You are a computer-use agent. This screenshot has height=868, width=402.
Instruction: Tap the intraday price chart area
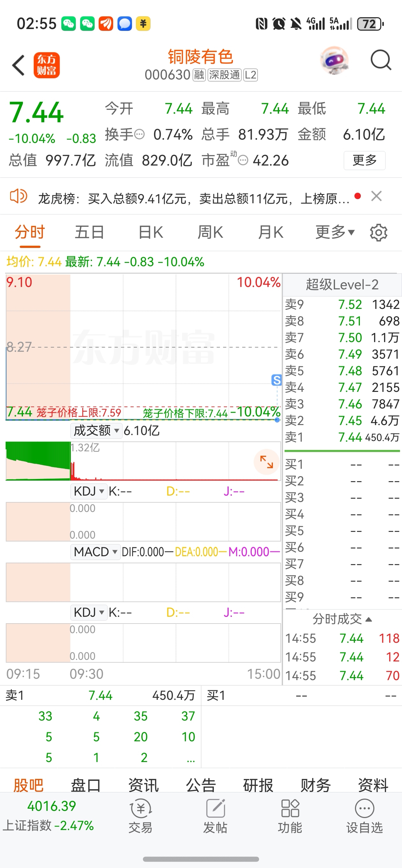pyautogui.click(x=143, y=347)
